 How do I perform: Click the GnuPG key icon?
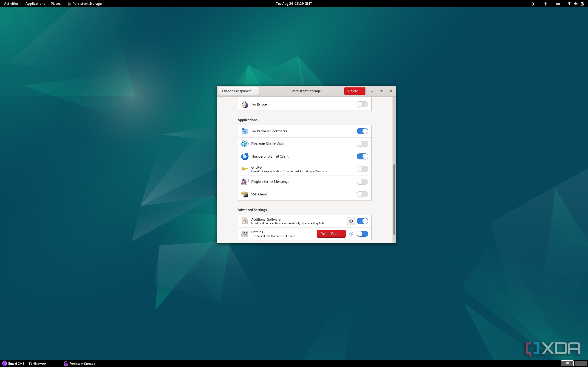(244, 169)
